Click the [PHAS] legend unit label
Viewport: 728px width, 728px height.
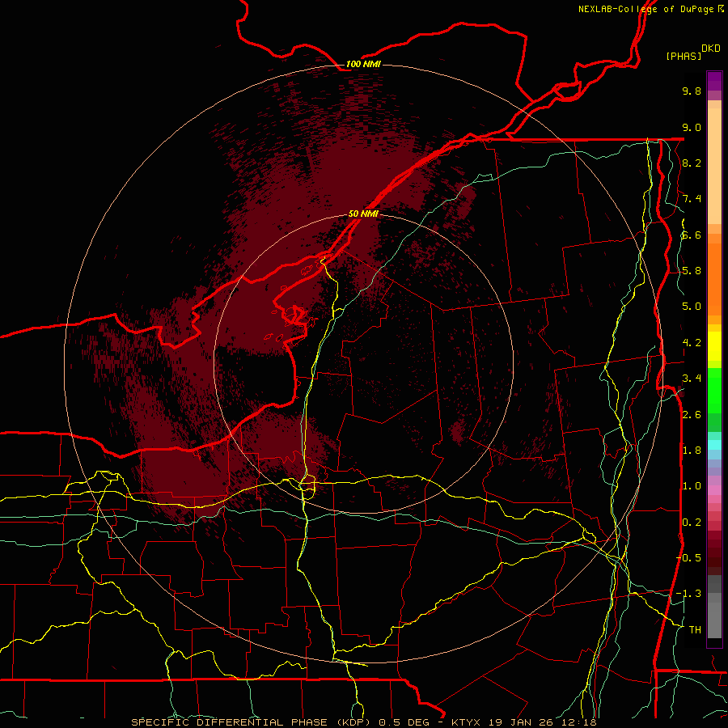coord(684,56)
